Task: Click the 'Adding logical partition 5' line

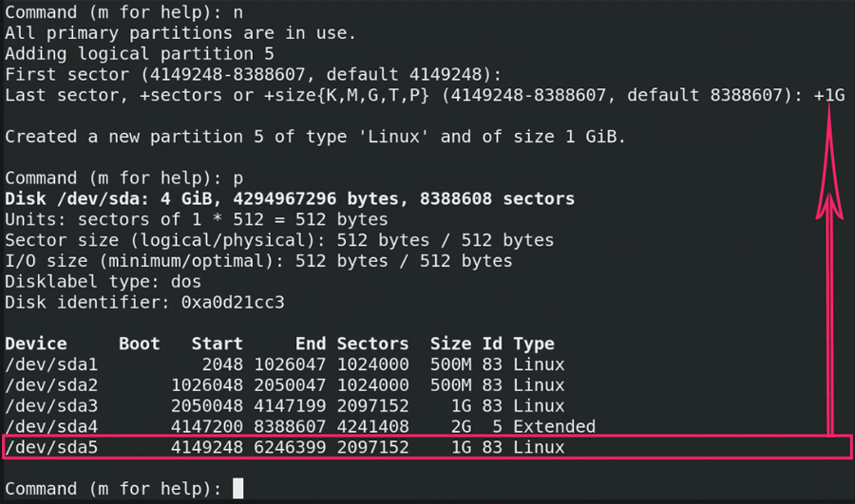Action: click(x=139, y=53)
